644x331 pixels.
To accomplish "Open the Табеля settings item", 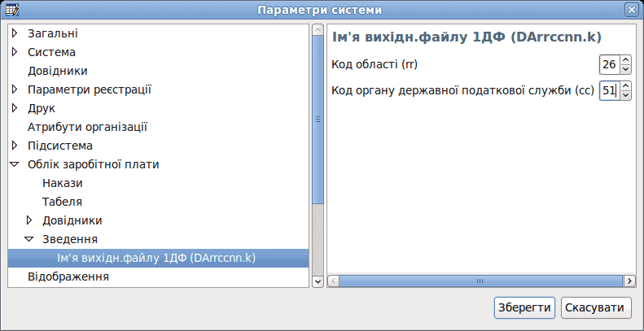I will click(62, 202).
